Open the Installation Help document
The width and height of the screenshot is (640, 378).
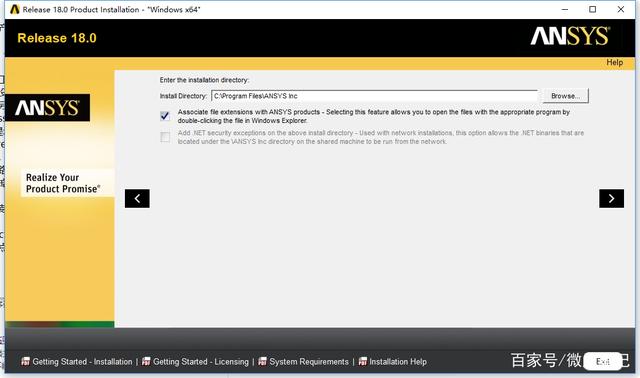[398, 362]
